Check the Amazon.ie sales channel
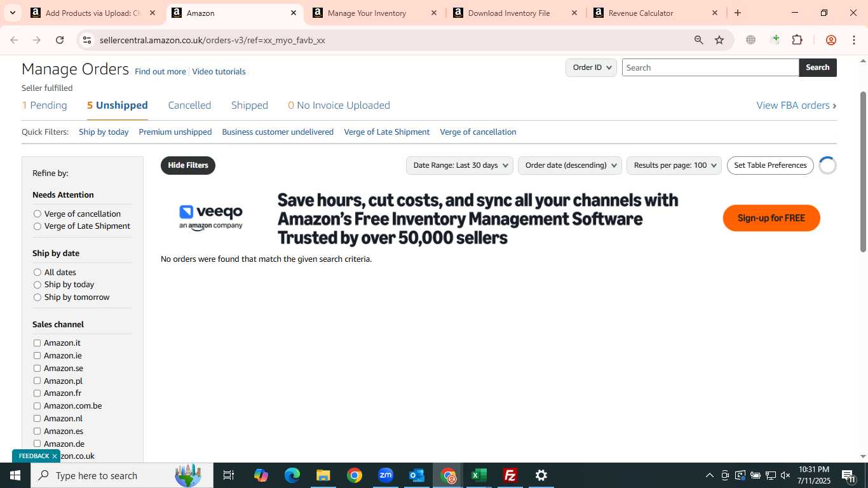Viewport: 868px width, 488px height. [37, 356]
